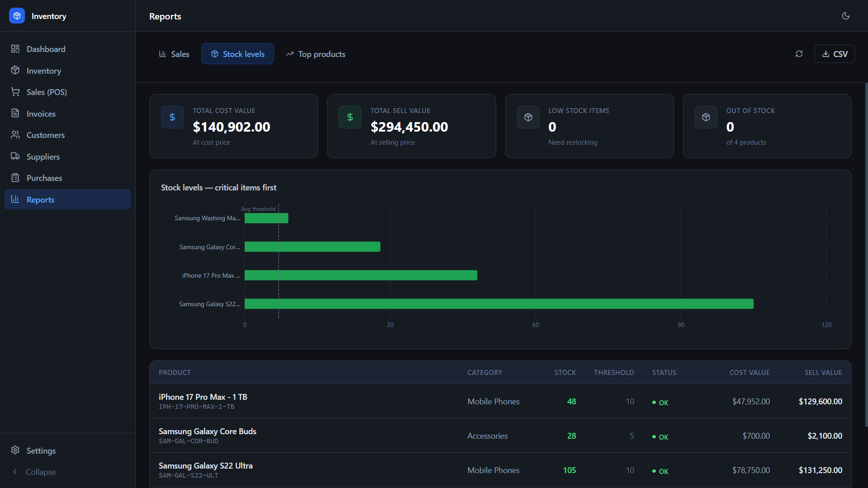The width and height of the screenshot is (868, 488).
Task: Click the Reports bar chart icon
Action: click(15, 199)
